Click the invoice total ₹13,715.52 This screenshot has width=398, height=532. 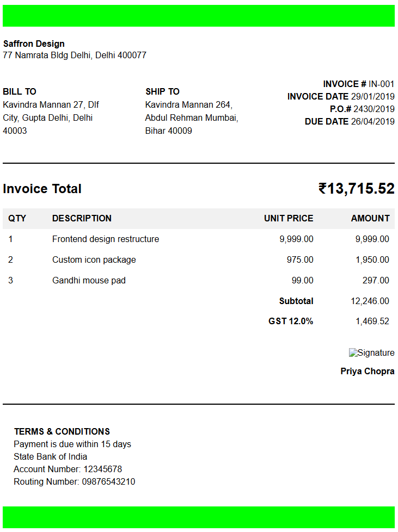356,189
